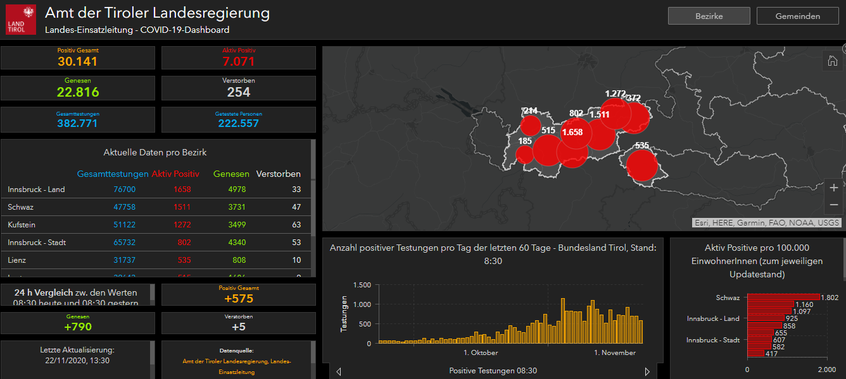Go to previous chart using left arrow
846x379 pixels.
(x=338, y=371)
